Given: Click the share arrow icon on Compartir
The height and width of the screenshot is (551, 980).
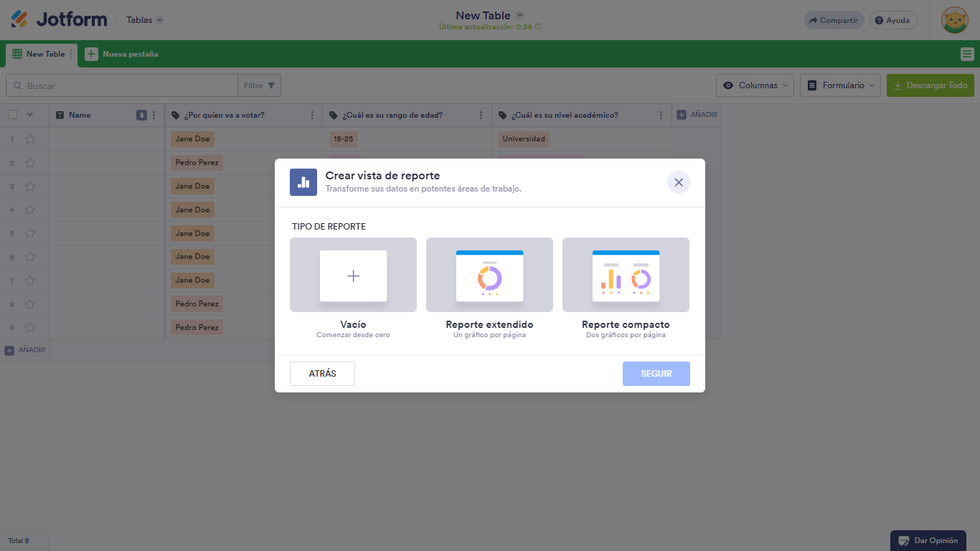Looking at the screenshot, I should pyautogui.click(x=813, y=20).
